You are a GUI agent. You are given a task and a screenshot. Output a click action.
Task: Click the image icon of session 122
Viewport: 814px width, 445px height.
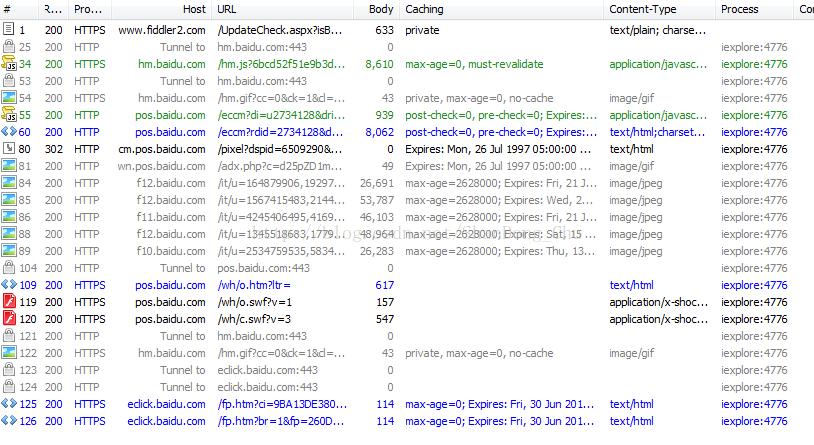9,353
